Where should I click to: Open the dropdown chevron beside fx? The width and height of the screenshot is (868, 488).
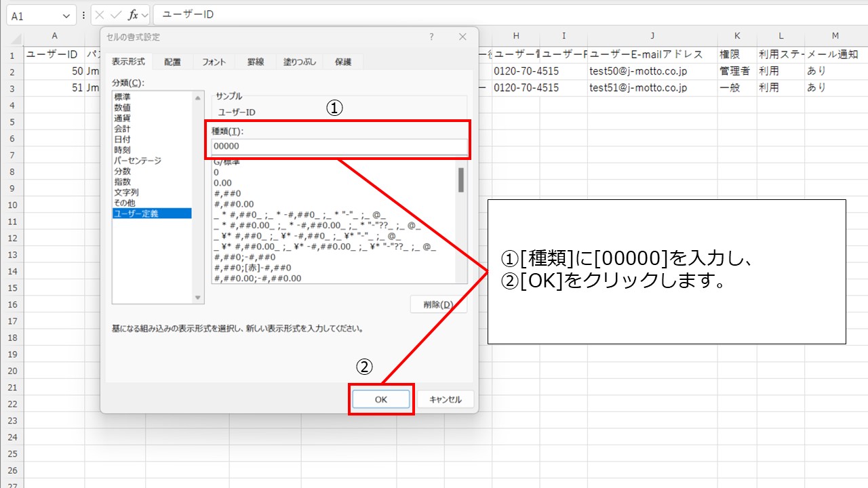[145, 15]
